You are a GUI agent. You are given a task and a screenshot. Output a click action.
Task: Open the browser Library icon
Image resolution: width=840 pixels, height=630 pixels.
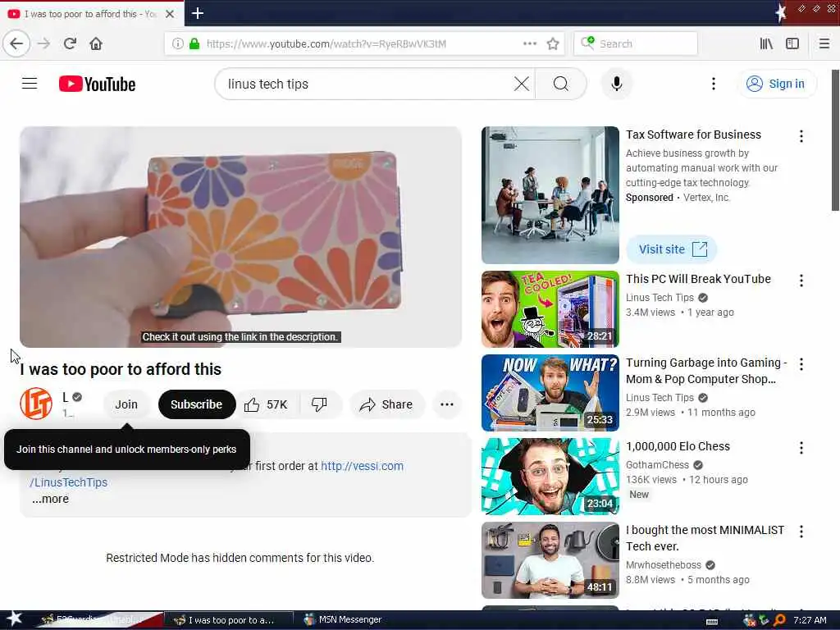click(766, 44)
